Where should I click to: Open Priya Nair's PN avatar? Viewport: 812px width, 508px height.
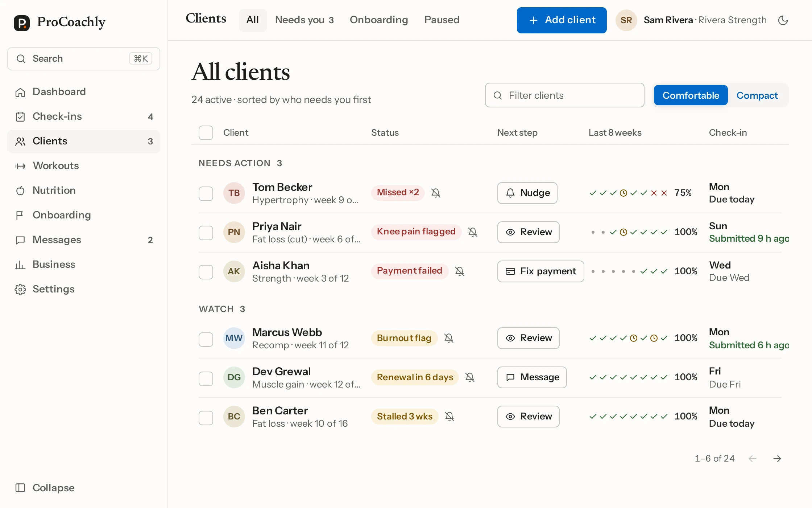[x=234, y=232]
